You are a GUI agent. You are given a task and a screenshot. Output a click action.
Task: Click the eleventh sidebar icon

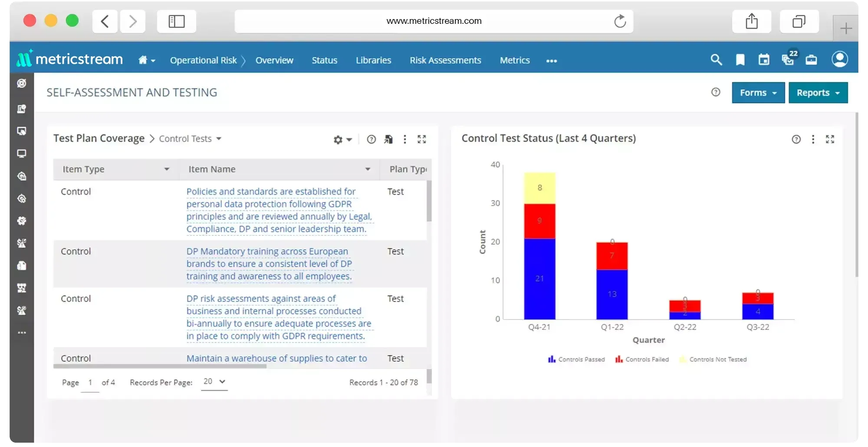(x=22, y=310)
